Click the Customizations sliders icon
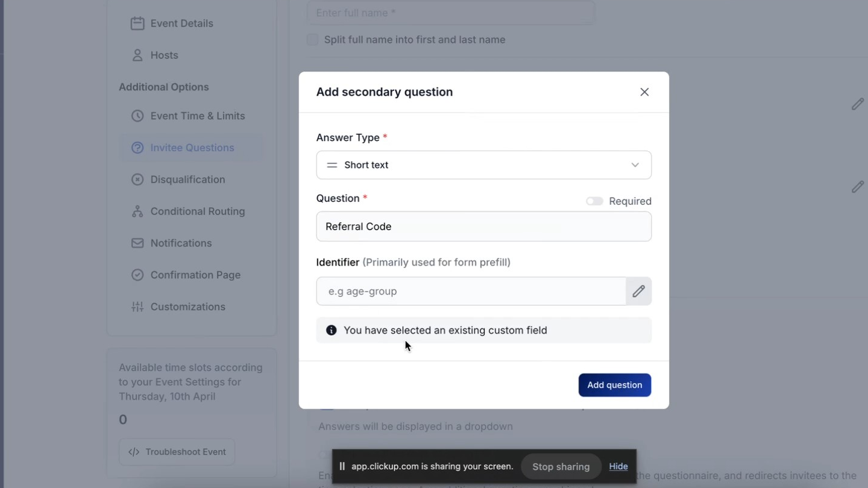868x488 pixels. [x=137, y=307]
